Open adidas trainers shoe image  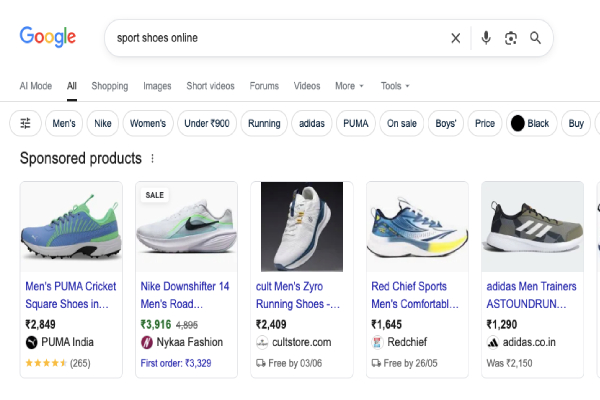pos(532,227)
